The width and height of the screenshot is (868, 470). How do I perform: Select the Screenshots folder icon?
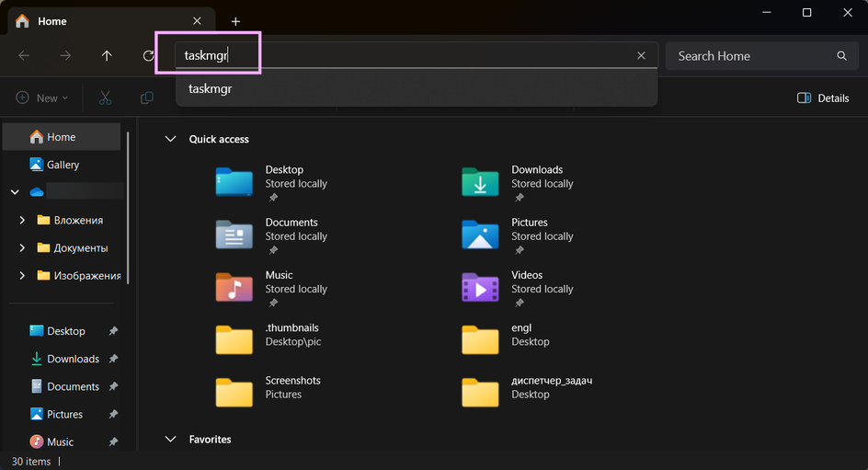point(234,392)
